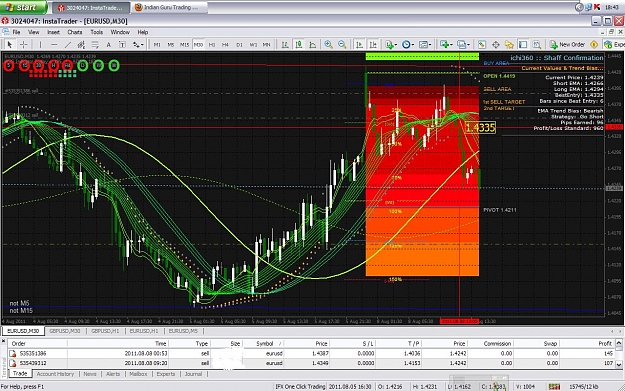Select the text 'A' tool
The width and height of the screenshot is (625, 391).
coord(108,45)
